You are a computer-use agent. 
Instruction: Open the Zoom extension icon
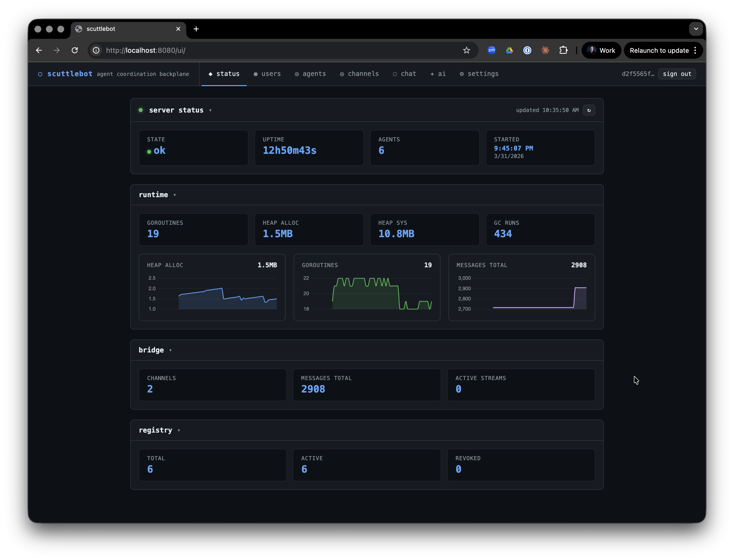click(x=491, y=50)
